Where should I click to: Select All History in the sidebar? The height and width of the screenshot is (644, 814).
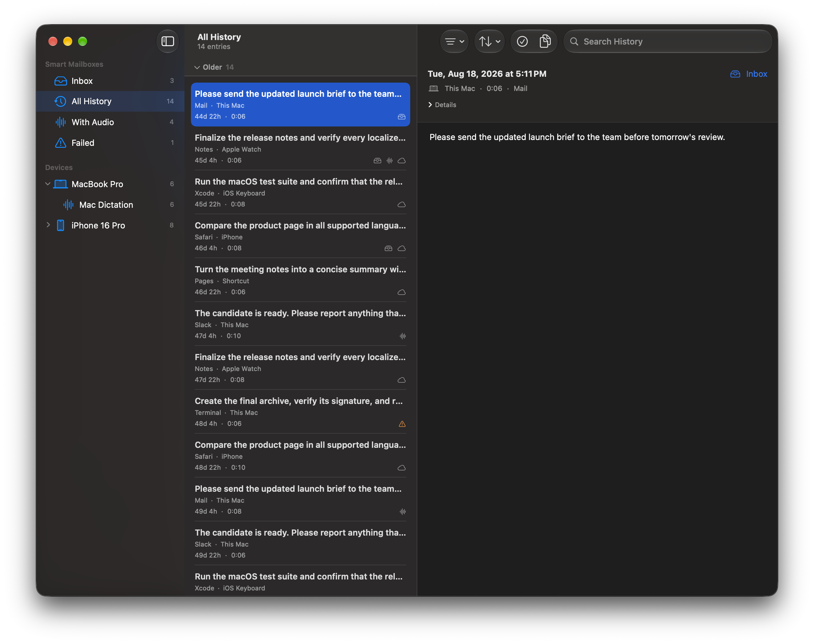[x=110, y=101]
